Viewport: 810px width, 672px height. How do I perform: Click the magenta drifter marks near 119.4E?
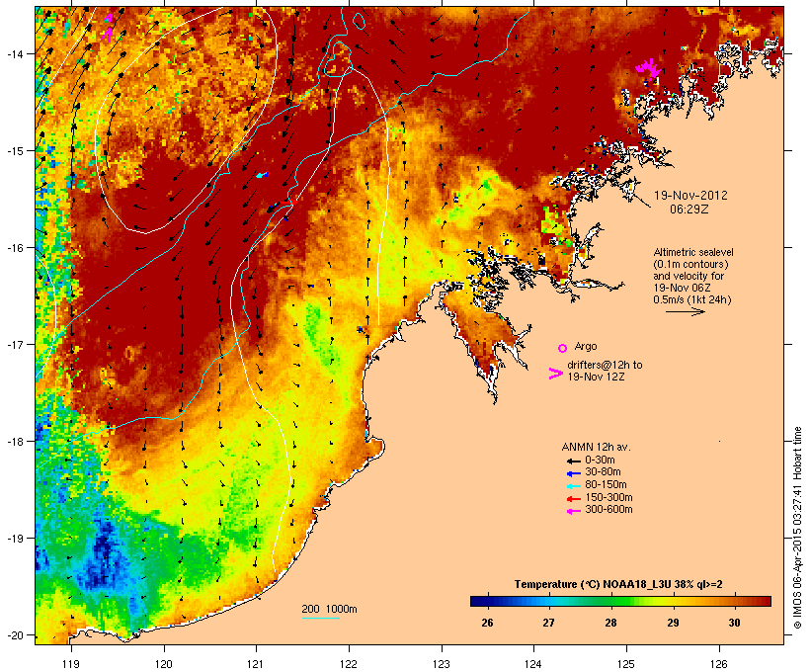[x=108, y=28]
